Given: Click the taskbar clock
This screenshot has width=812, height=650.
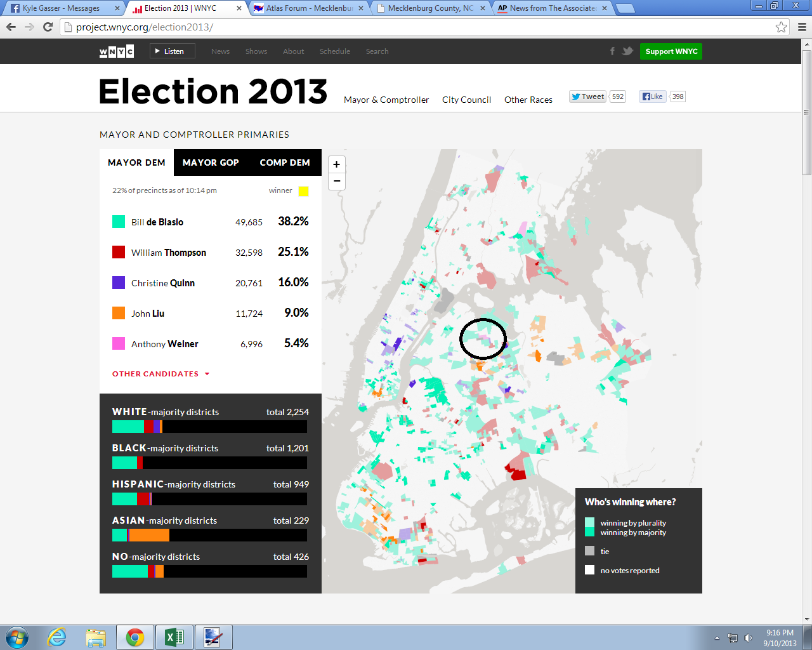Looking at the screenshot, I should click(780, 638).
